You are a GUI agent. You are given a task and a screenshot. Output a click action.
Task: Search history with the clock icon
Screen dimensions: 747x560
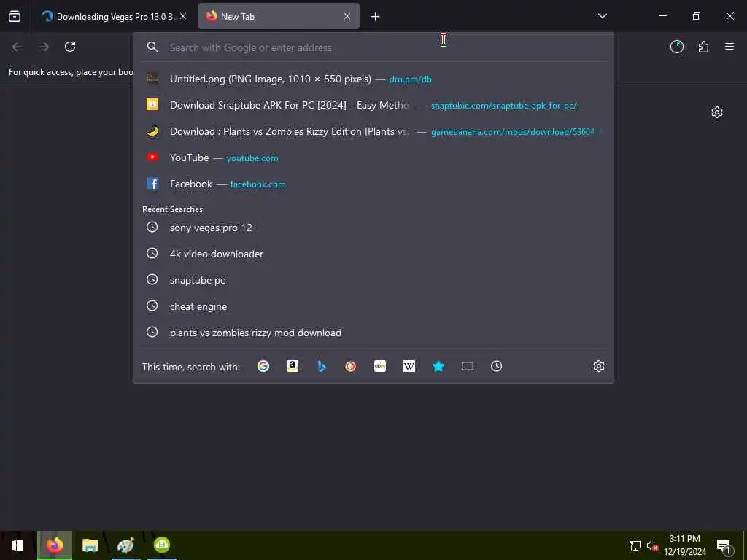coord(496,366)
